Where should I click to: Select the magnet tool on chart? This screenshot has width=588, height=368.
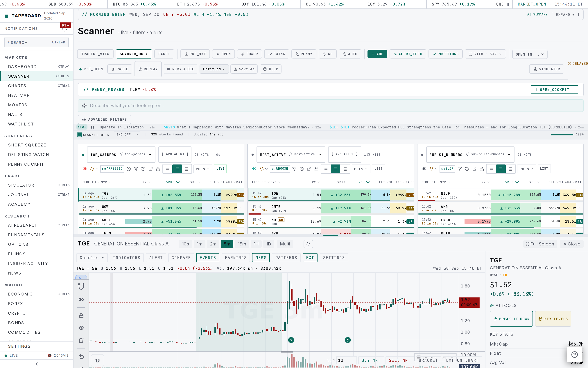(81, 286)
